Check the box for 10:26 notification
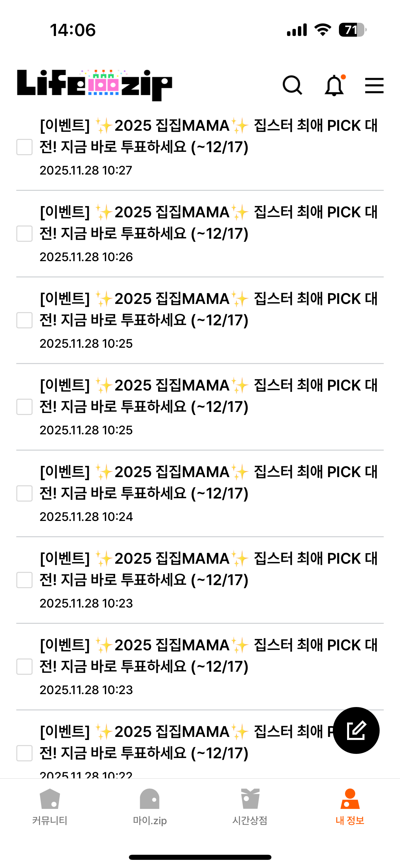Image resolution: width=400 pixels, height=868 pixels. (24, 234)
